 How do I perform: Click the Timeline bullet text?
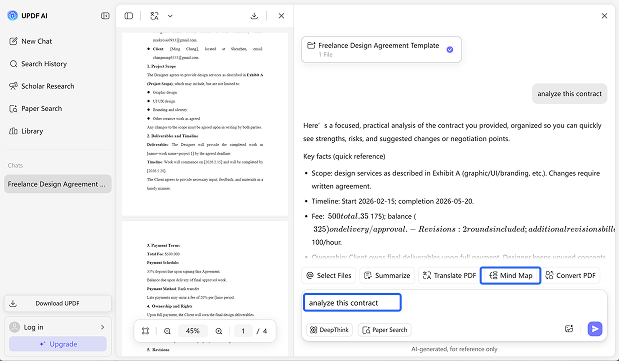(392, 201)
